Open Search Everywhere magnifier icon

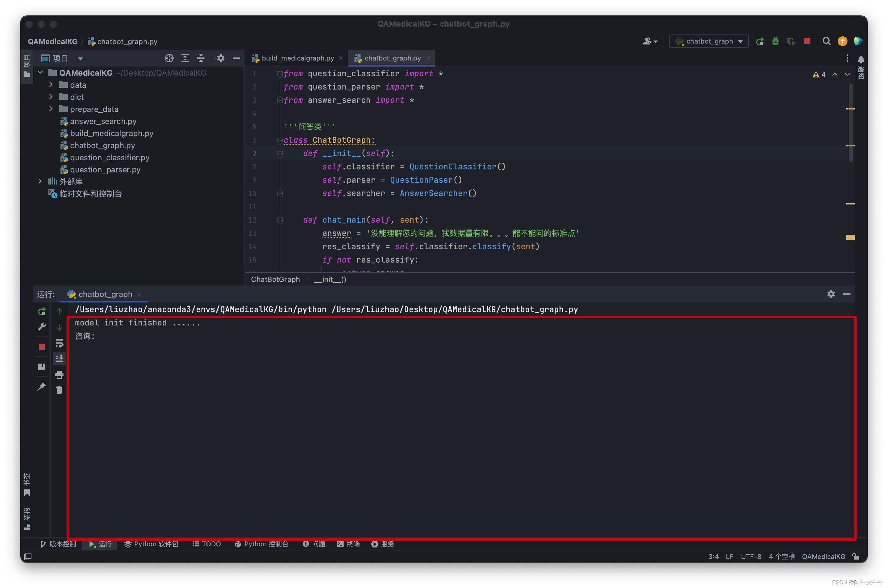826,41
